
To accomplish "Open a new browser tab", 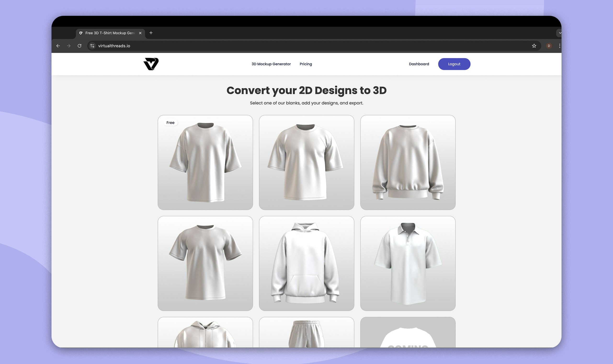I will click(151, 33).
